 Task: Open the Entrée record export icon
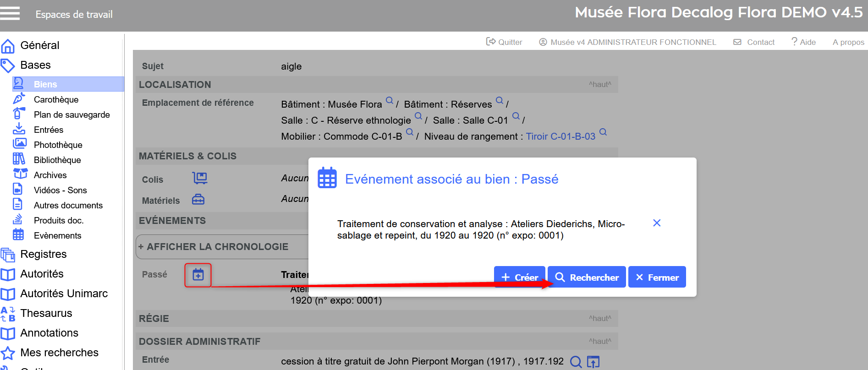click(x=593, y=362)
